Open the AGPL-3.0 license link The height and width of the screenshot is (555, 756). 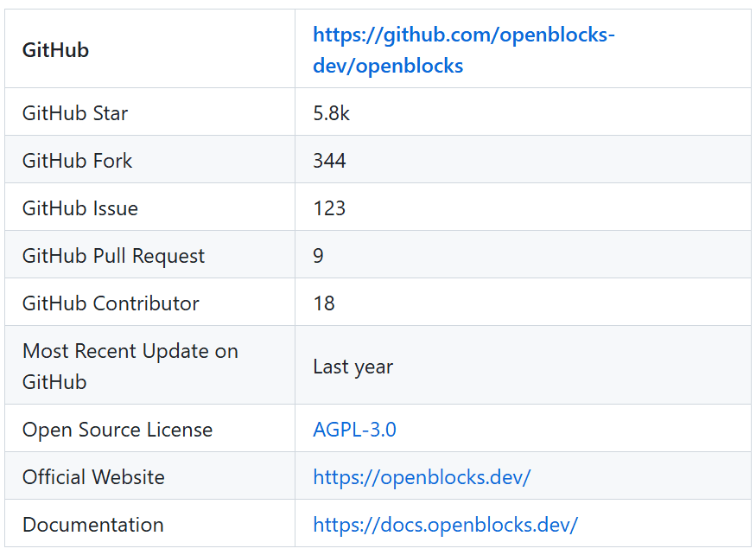click(354, 429)
